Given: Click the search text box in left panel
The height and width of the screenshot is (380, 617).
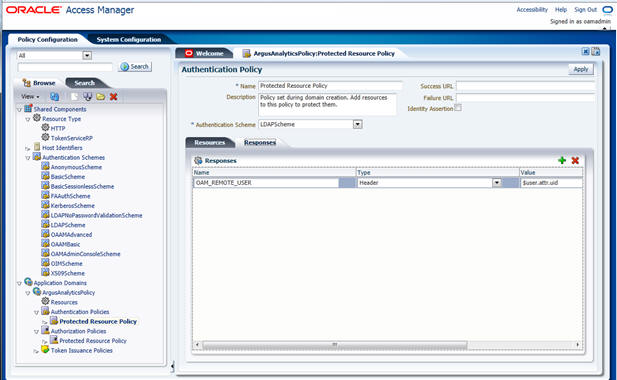Looking at the screenshot, I should click(65, 67).
